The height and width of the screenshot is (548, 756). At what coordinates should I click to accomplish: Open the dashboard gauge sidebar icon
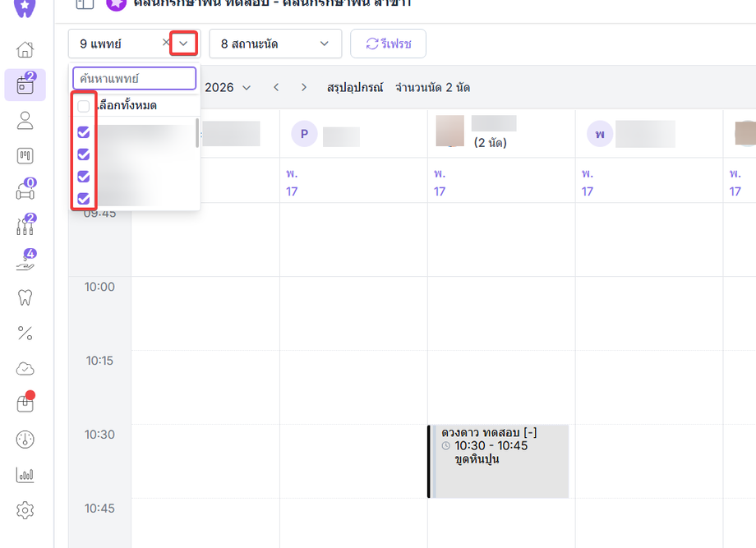[x=25, y=439]
